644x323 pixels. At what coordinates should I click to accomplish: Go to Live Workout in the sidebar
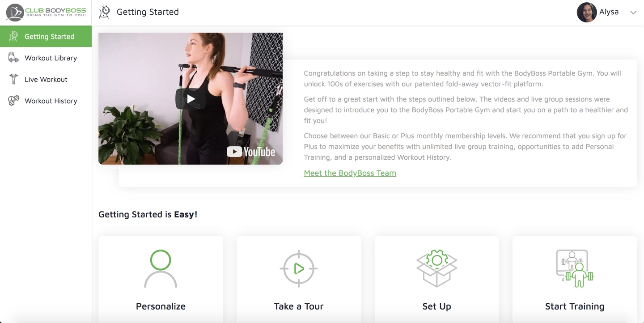(x=46, y=79)
